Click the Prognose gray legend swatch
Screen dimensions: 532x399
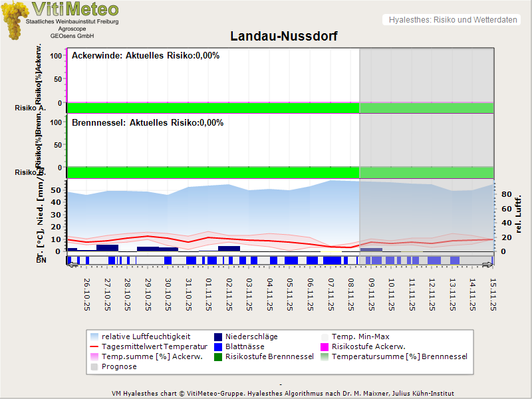point(94,366)
